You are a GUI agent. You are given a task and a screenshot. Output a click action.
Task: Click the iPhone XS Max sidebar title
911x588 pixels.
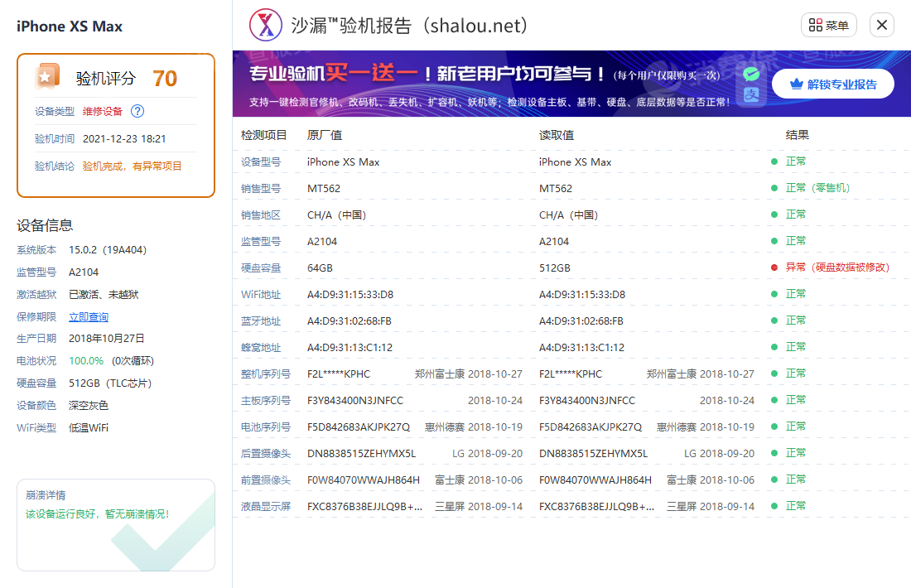[69, 27]
